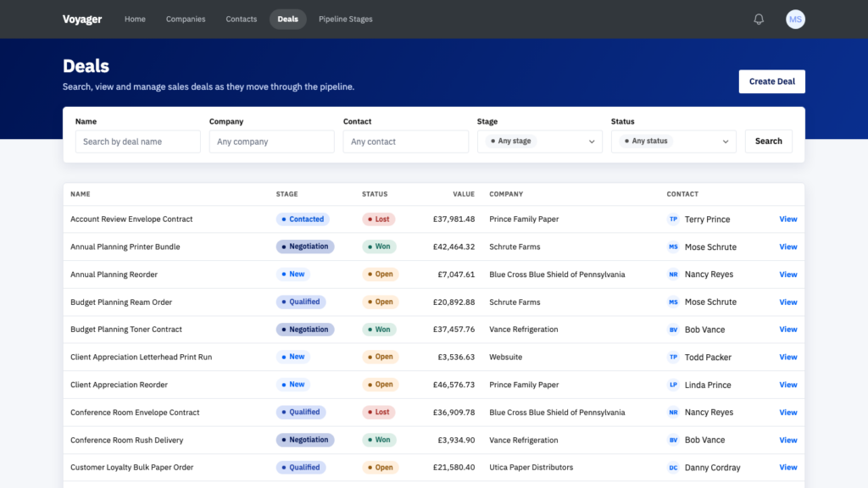Click the VALUE column header

464,194
